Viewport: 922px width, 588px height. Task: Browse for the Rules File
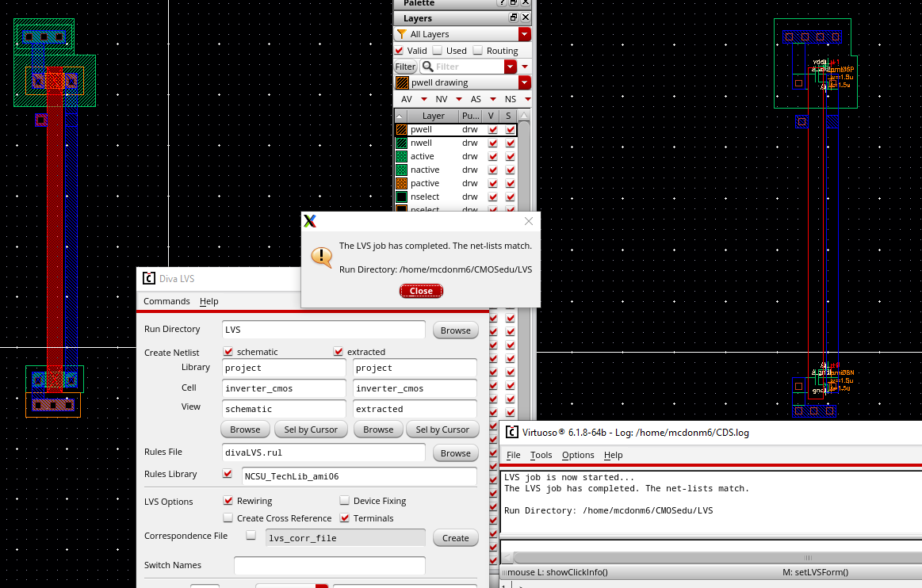(456, 453)
